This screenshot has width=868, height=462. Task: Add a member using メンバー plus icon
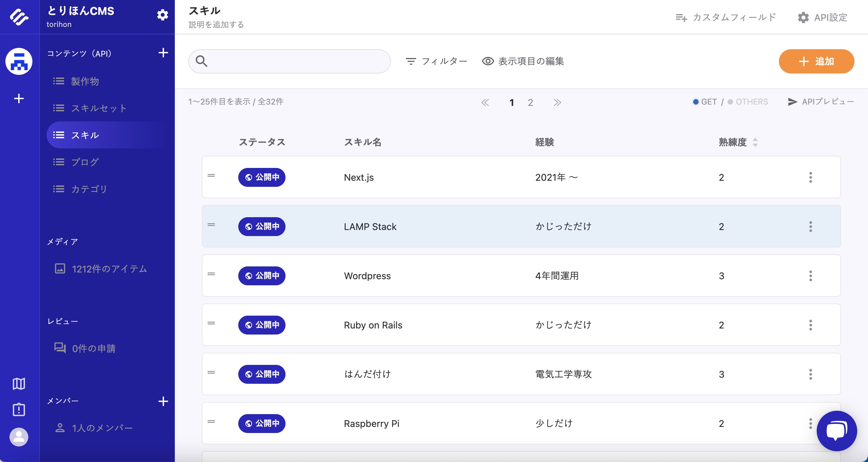tap(163, 401)
